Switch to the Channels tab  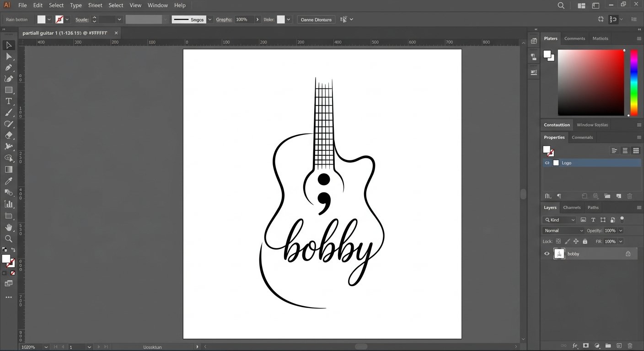point(572,207)
